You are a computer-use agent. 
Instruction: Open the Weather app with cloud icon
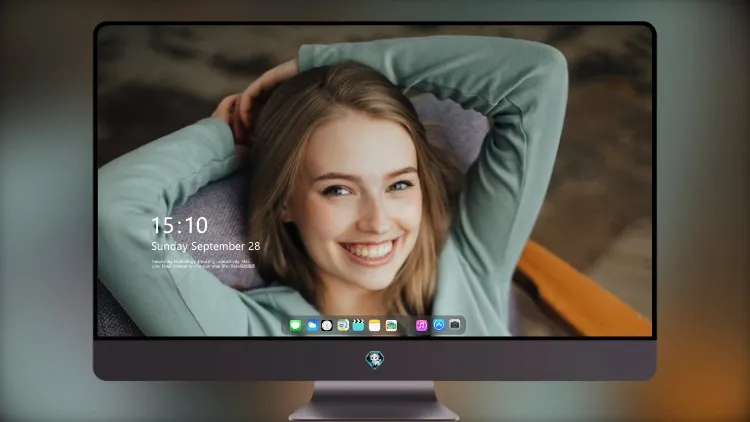point(311,326)
